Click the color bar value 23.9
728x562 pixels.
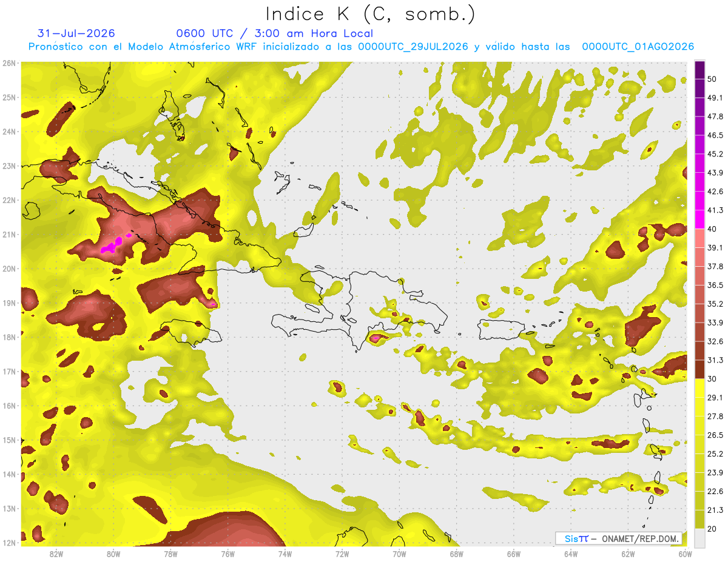point(715,472)
